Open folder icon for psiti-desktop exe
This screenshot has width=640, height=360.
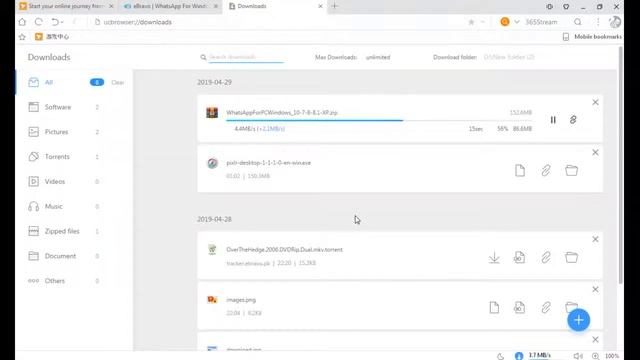tap(571, 171)
